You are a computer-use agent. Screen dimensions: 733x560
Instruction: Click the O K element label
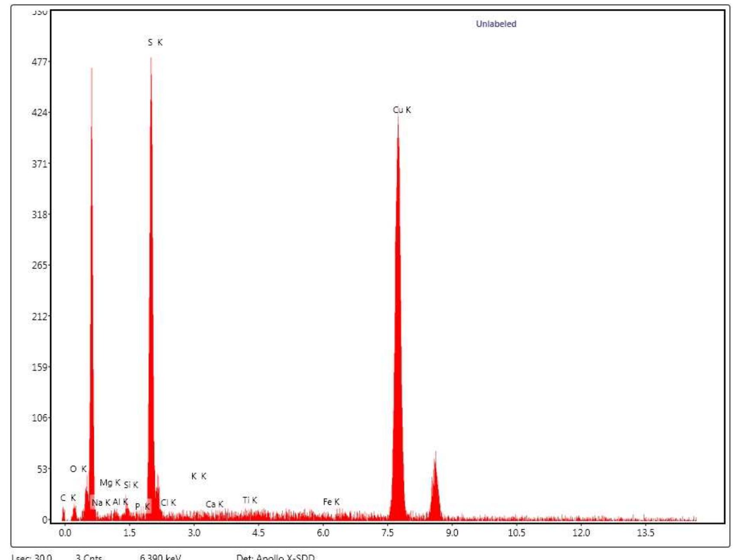[x=78, y=469]
